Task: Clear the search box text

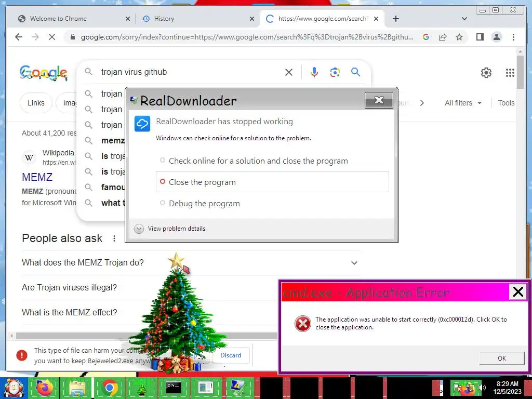Action: click(x=289, y=72)
